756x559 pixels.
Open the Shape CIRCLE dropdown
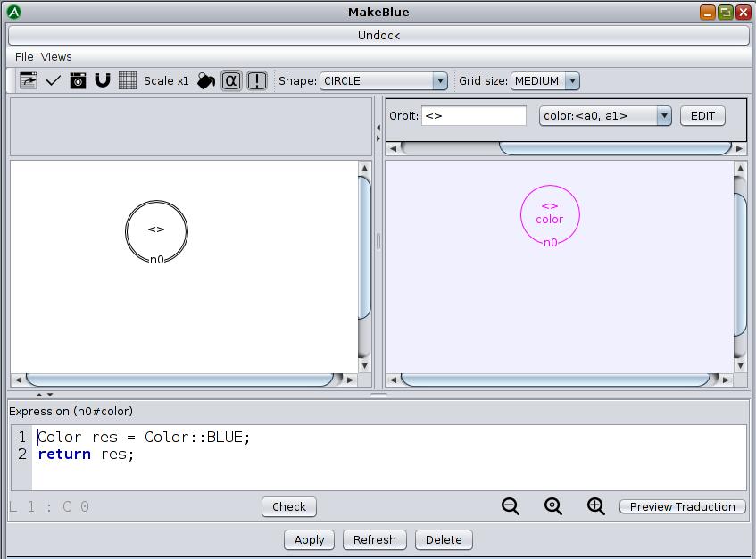pyautogui.click(x=384, y=80)
